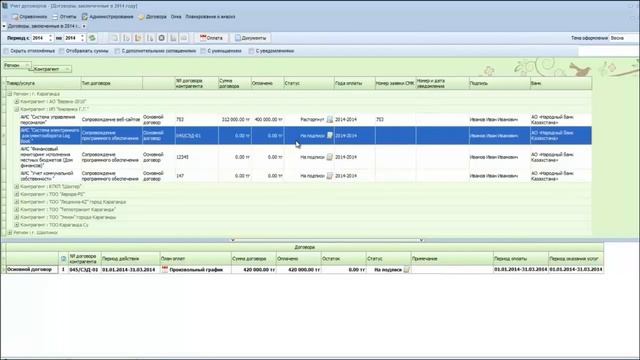The height and width of the screenshot is (360, 640).
Task: Increase the period start year spinner
Action: pyautogui.click(x=50, y=36)
